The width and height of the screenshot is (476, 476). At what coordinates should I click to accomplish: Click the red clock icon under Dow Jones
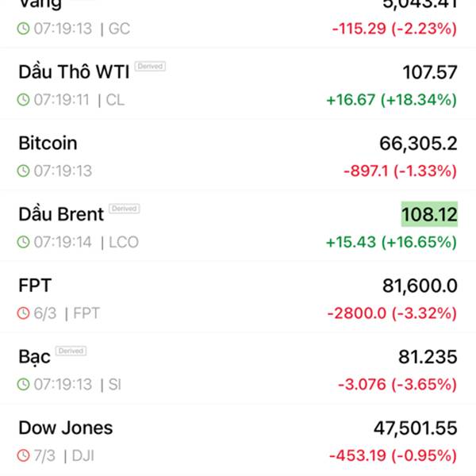(x=24, y=456)
